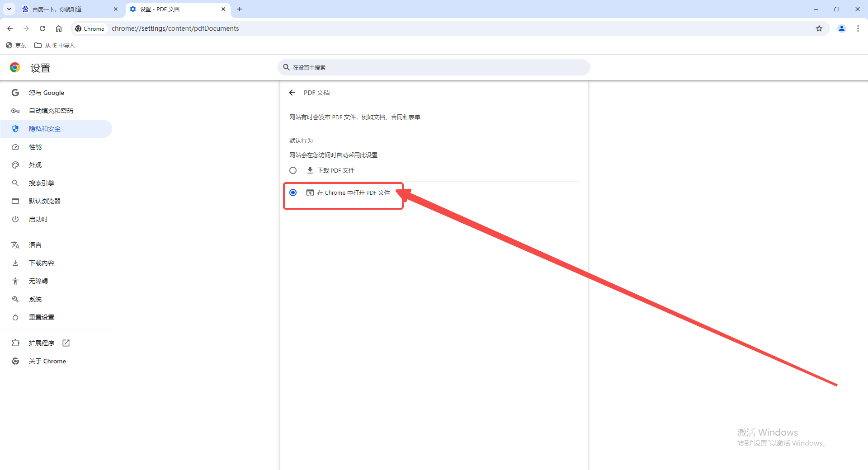Image resolution: width=868 pixels, height=470 pixels.
Task: Click the puzzle piece extensions icon
Action: coord(15,343)
